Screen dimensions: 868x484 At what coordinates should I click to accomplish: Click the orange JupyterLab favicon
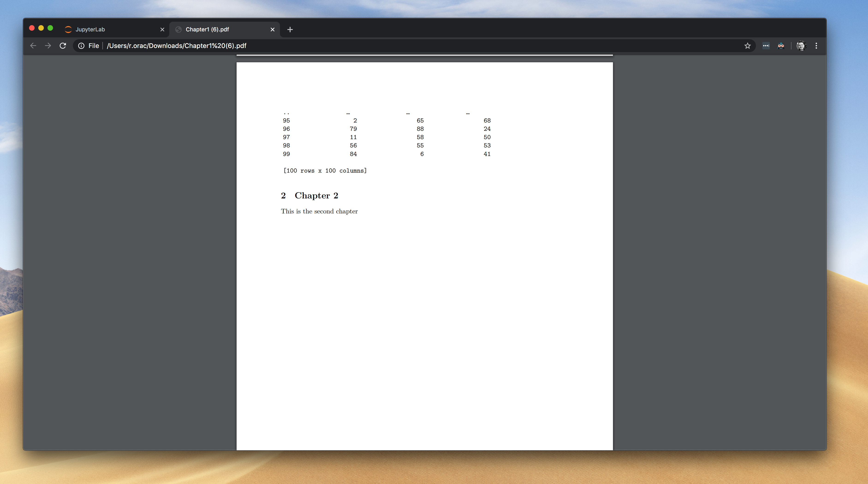(68, 29)
